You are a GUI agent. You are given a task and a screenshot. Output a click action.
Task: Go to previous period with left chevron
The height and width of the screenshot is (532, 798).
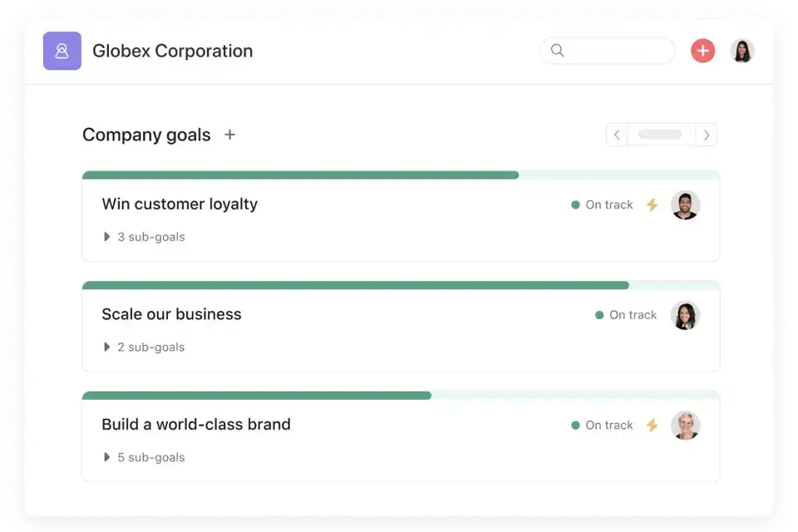(x=617, y=135)
